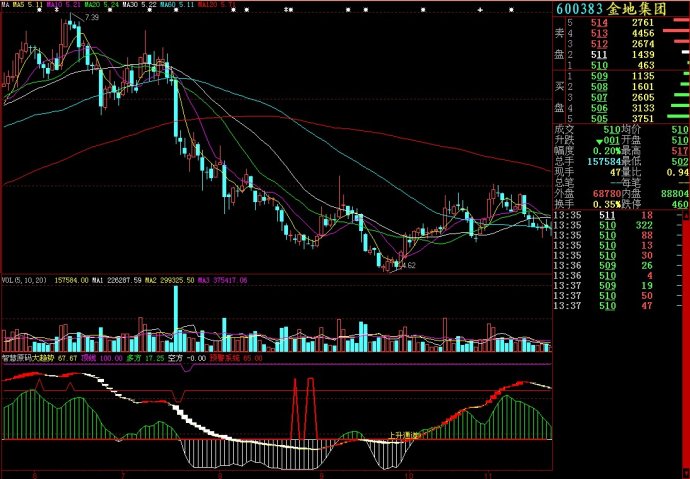Click the 13:36 trade with volume 26
Image resolution: width=690 pixels, height=479 pixels.
(616, 266)
